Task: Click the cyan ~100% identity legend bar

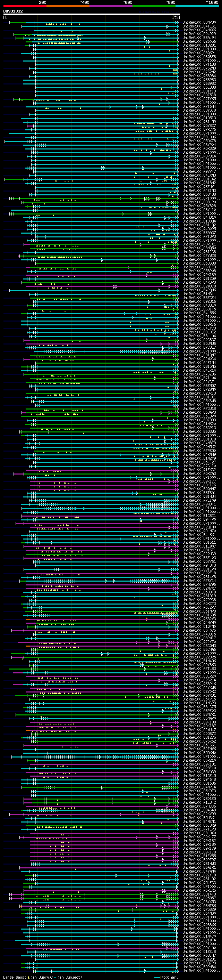Action: point(197,6)
